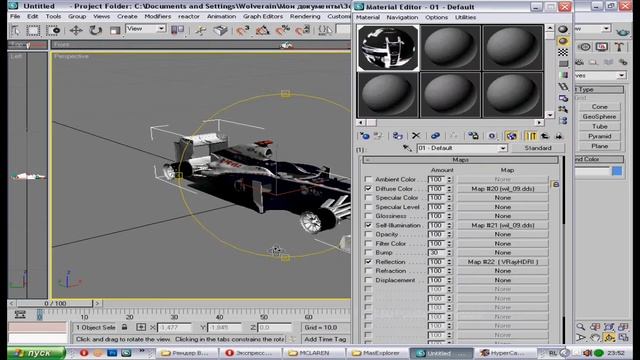Toggle the Percent Snap tool
640x360 pixels.
[x=282, y=31]
